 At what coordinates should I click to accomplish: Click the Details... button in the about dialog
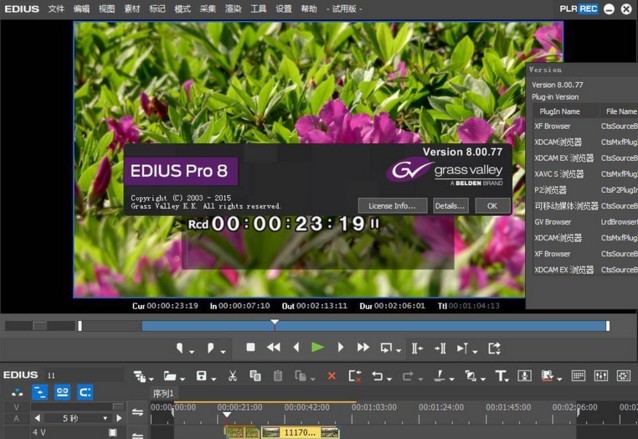450,206
